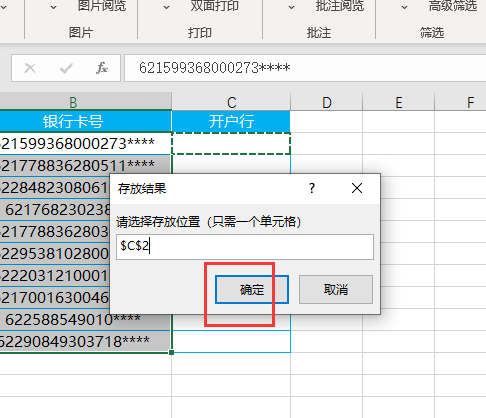The width and height of the screenshot is (486, 418).
Task: Click the 存放结果 dialog title
Action: coord(142,189)
